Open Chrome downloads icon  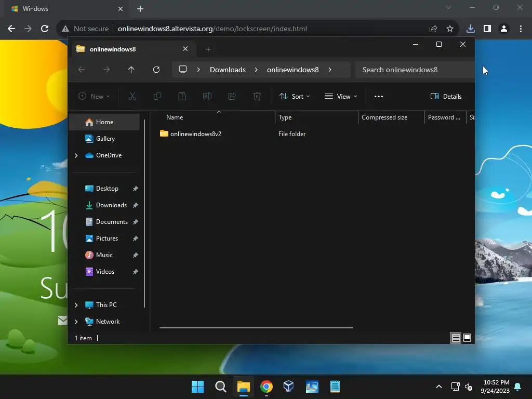[x=471, y=29]
